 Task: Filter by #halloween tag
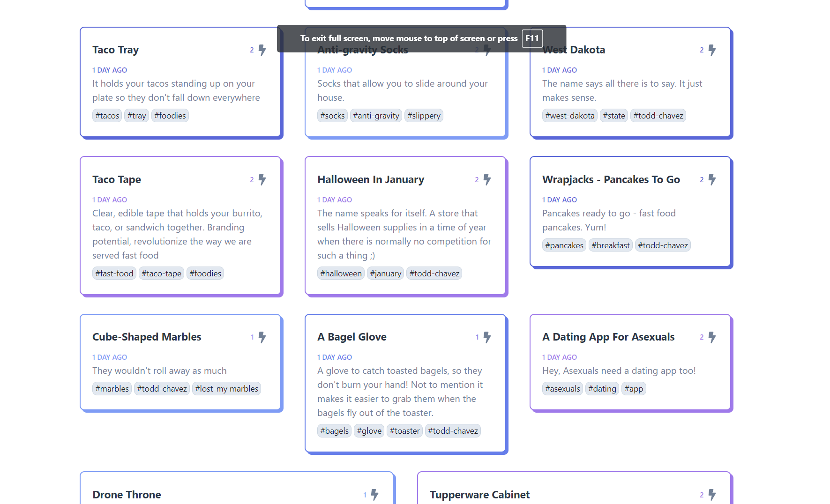341,274
